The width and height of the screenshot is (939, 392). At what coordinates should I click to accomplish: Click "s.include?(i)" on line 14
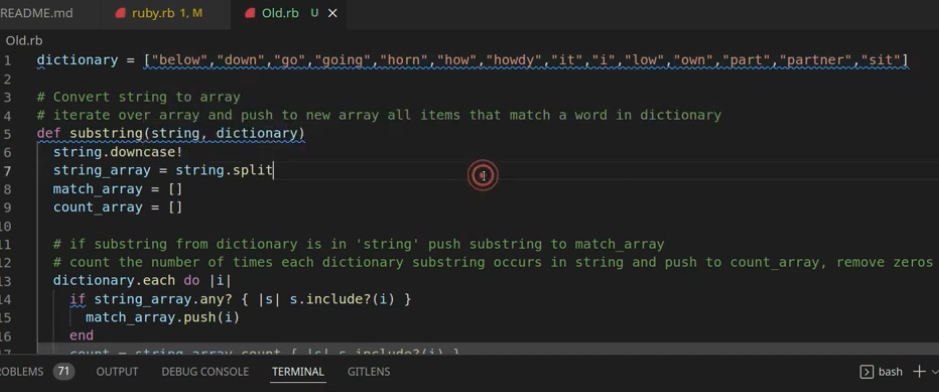pyautogui.click(x=342, y=299)
